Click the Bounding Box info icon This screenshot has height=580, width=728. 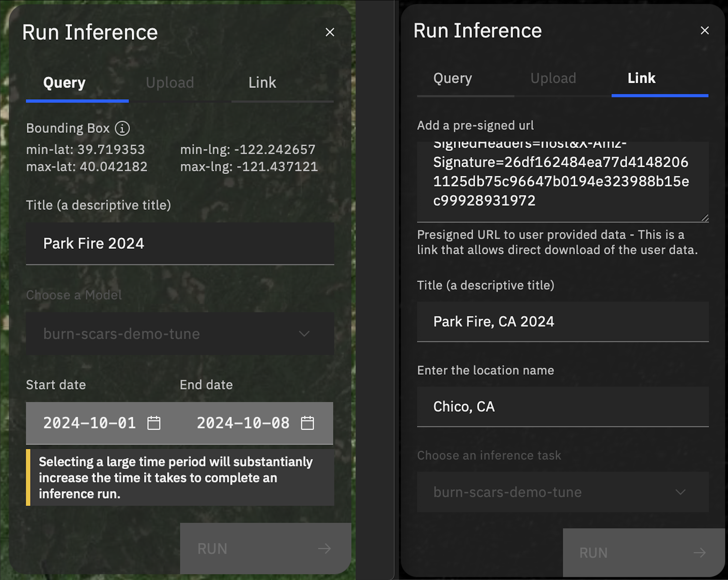pyautogui.click(x=122, y=128)
